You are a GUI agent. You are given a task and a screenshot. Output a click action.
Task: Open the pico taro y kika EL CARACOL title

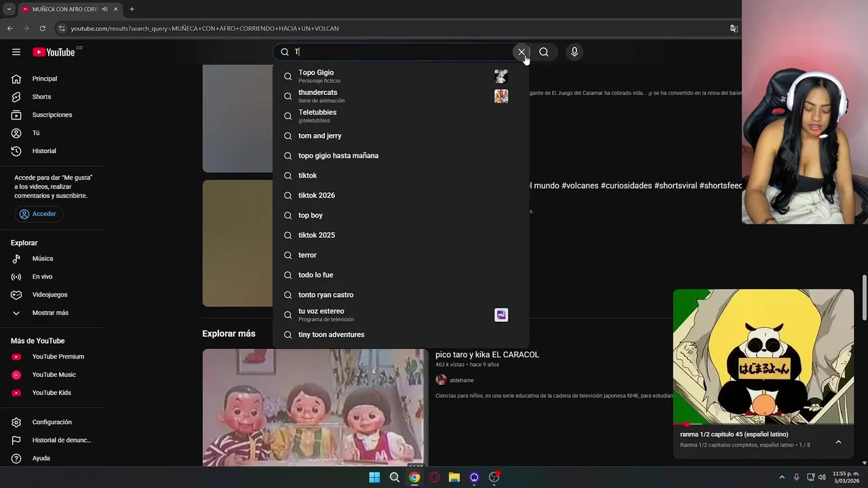coord(487,354)
